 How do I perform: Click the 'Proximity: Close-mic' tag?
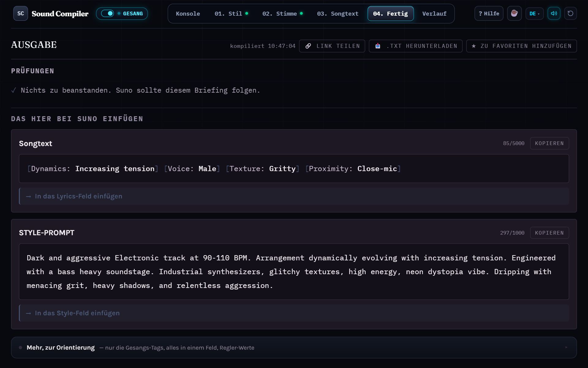[x=353, y=169]
